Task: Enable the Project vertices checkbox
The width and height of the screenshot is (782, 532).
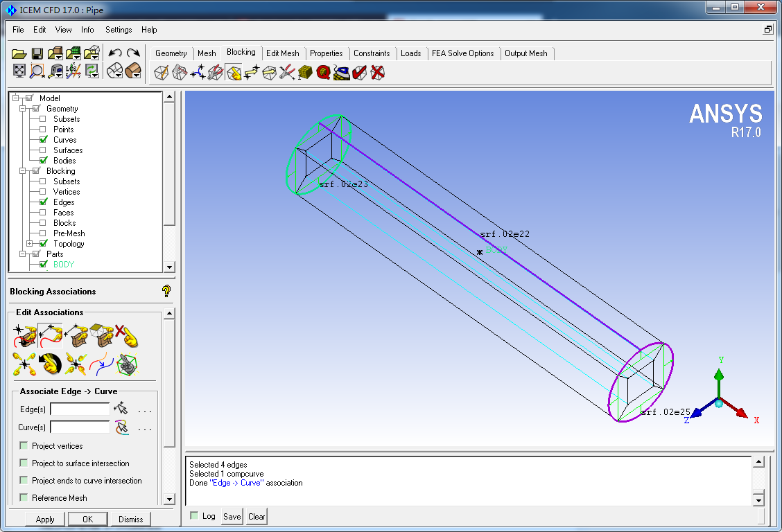Action: pos(24,445)
